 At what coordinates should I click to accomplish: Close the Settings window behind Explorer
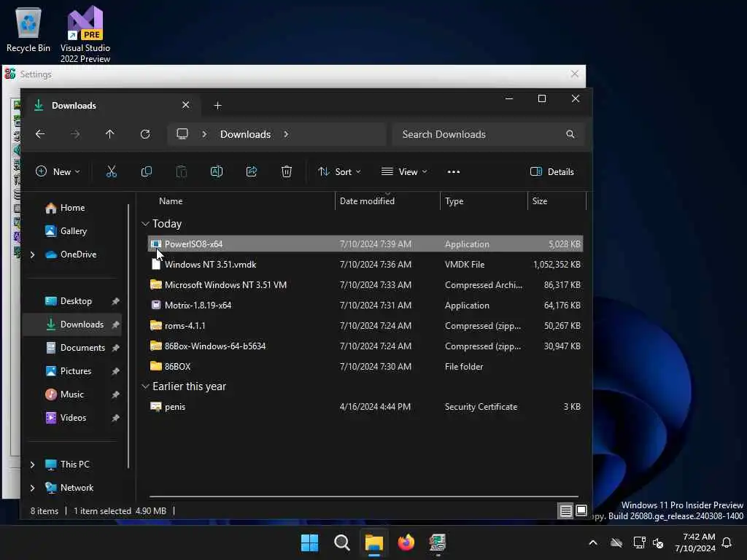click(575, 74)
